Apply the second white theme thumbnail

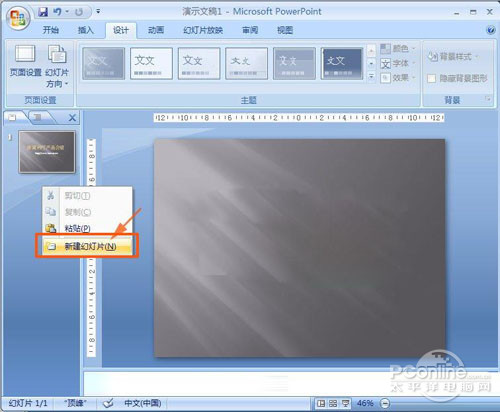tap(151, 63)
